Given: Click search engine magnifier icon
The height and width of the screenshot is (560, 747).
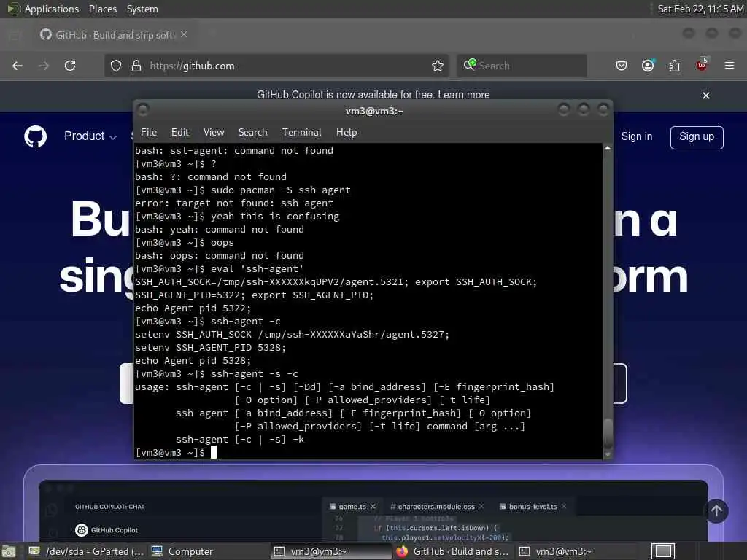Looking at the screenshot, I should pyautogui.click(x=470, y=65).
